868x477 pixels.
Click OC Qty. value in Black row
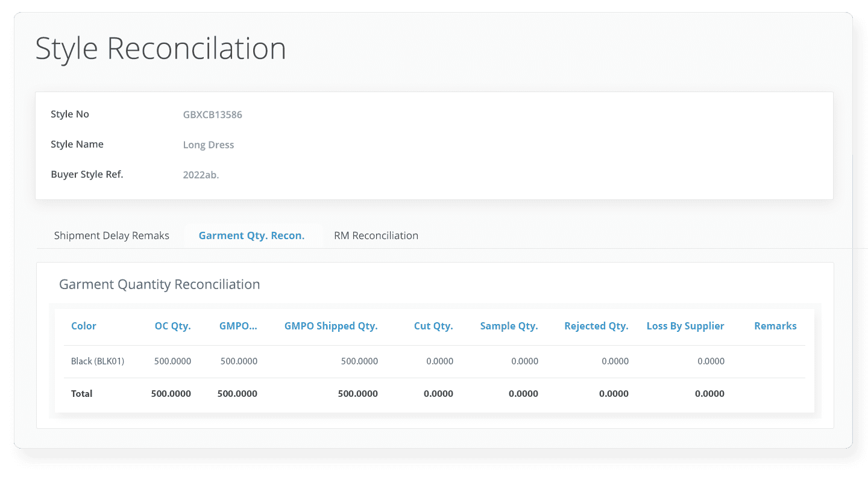(x=172, y=361)
